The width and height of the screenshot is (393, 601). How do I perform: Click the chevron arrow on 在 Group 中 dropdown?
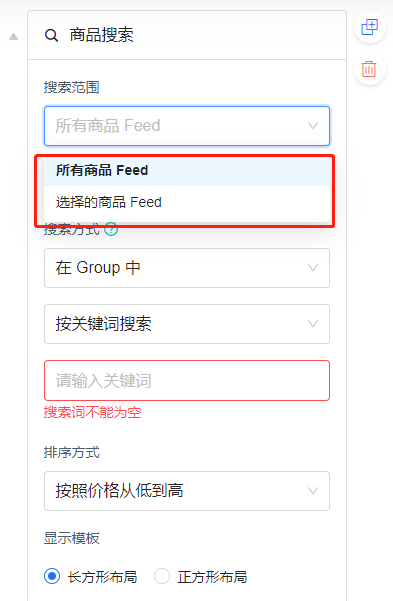[x=313, y=268]
